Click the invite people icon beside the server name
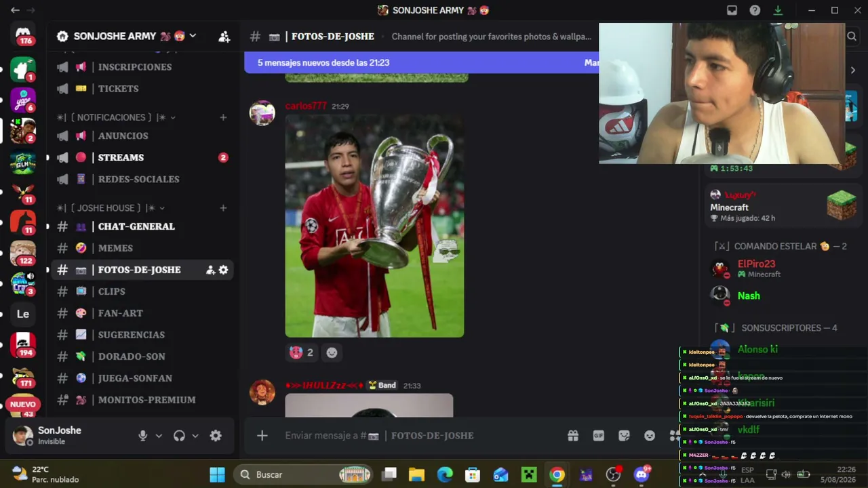The image size is (868, 488). [x=224, y=37]
